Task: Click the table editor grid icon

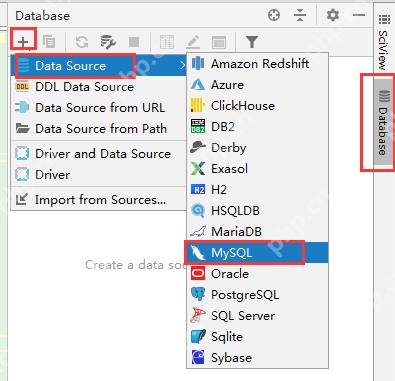Action: tap(167, 42)
